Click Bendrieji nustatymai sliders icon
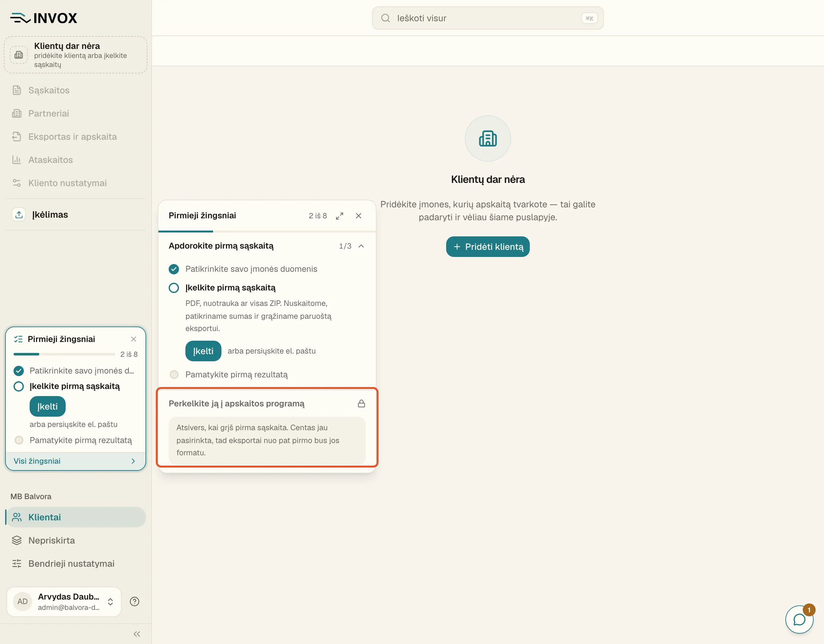The width and height of the screenshot is (824, 644). [x=17, y=563]
